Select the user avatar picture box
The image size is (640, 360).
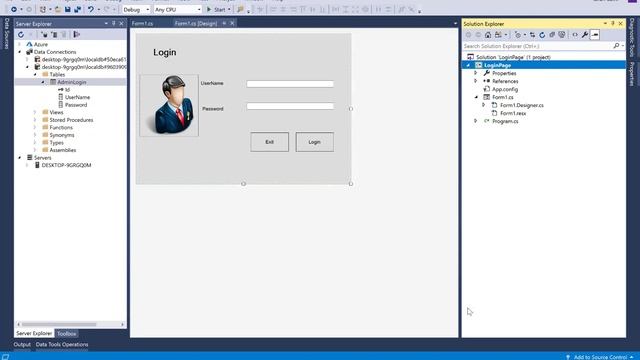point(169,105)
